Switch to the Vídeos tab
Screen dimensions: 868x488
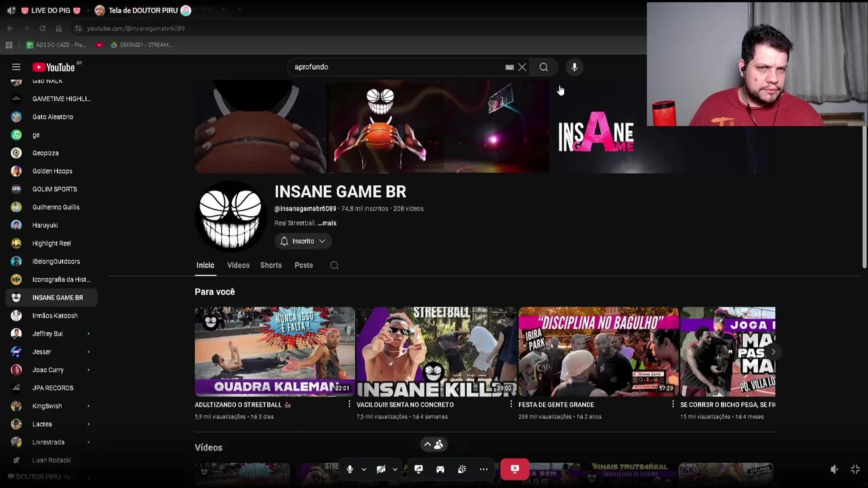pyautogui.click(x=238, y=266)
